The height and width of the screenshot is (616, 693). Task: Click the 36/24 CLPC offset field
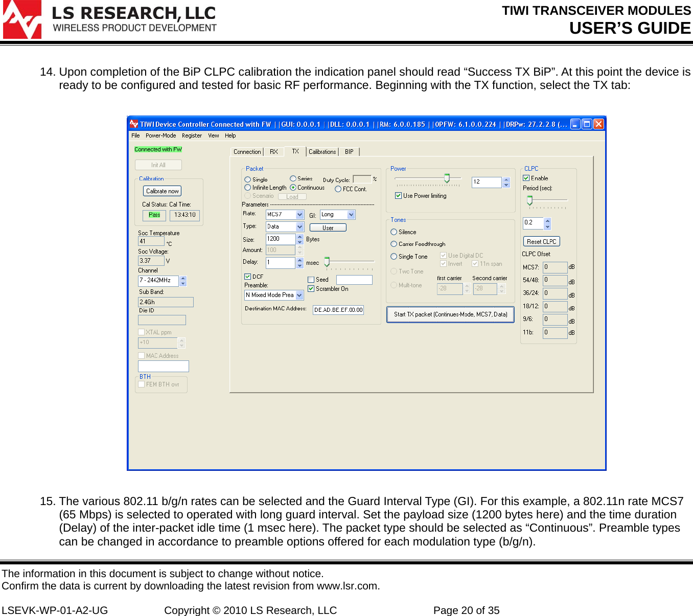[x=555, y=294]
